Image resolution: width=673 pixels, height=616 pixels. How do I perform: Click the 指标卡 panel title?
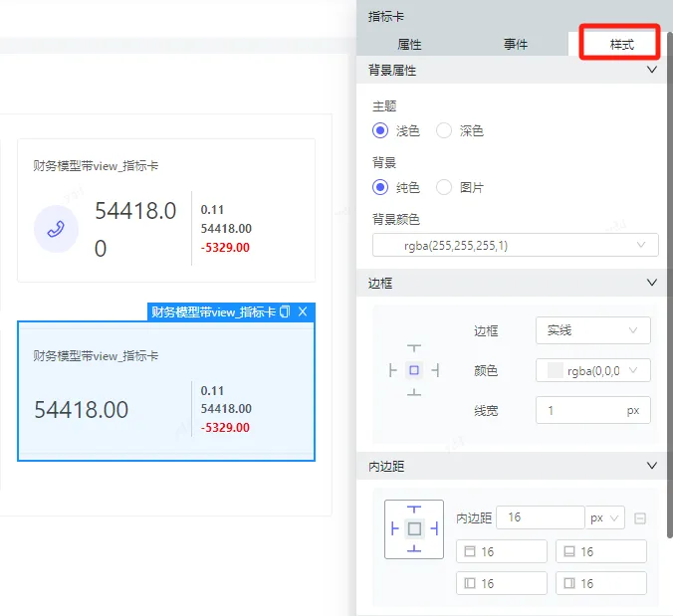pos(386,16)
